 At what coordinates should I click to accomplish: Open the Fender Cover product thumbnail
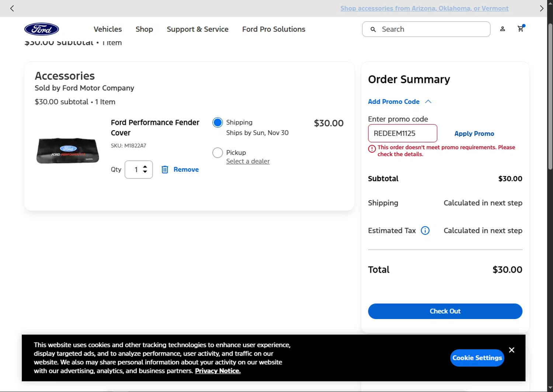68,151
